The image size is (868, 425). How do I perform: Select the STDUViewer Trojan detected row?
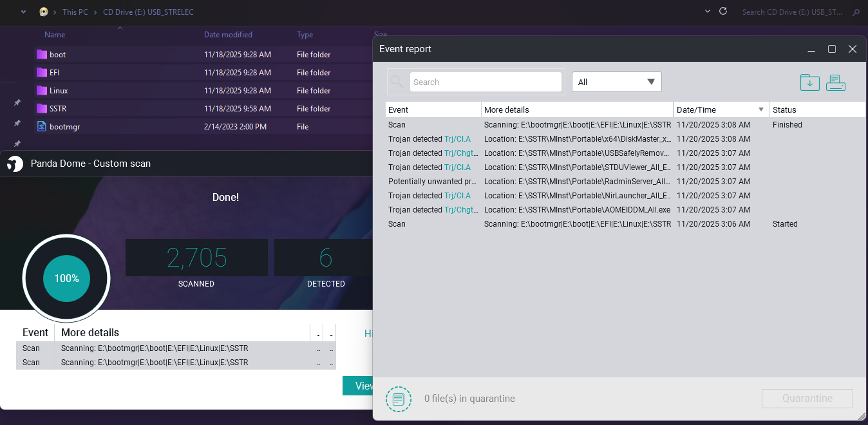coord(625,167)
